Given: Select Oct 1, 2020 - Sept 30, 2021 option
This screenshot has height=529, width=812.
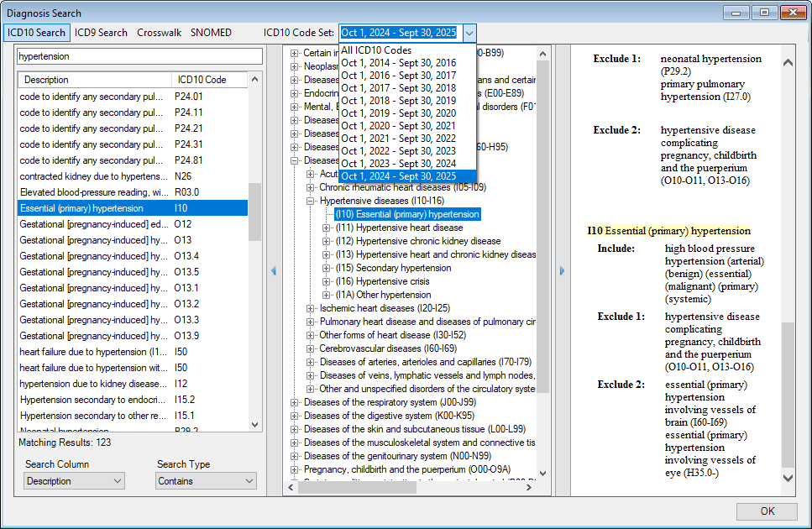Looking at the screenshot, I should pos(398,126).
